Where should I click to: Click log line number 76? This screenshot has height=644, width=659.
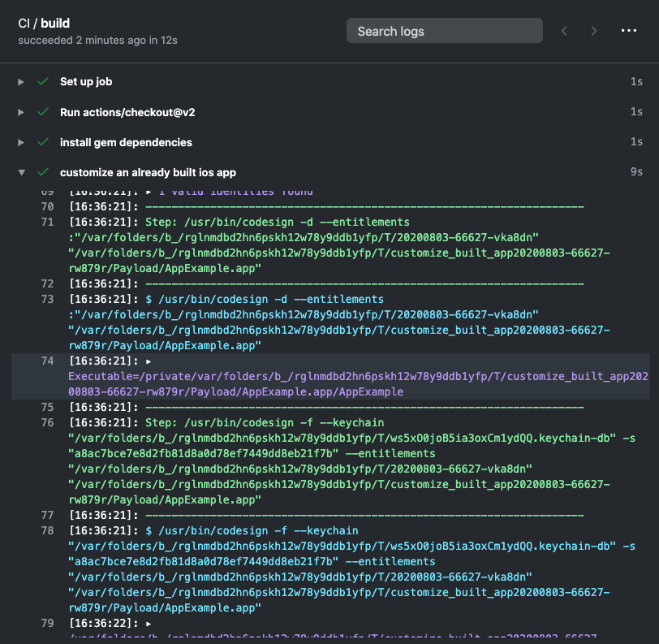[46, 422]
